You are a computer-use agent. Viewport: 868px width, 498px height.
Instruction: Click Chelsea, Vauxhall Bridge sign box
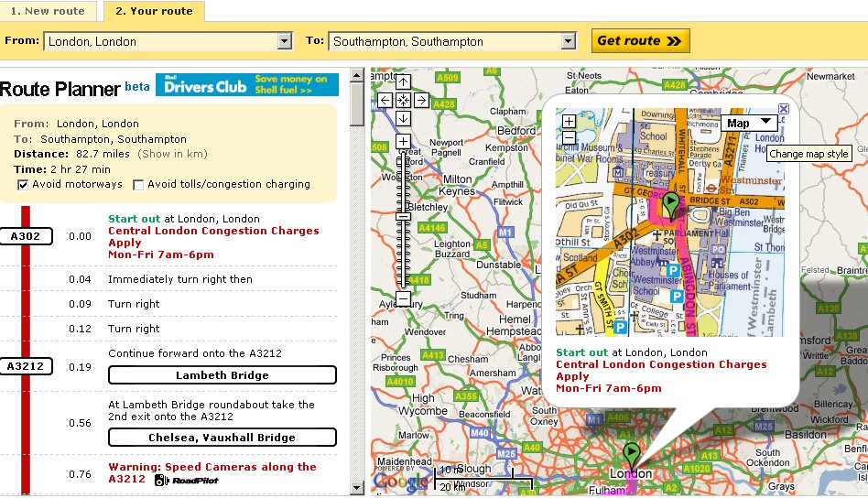pos(222,438)
